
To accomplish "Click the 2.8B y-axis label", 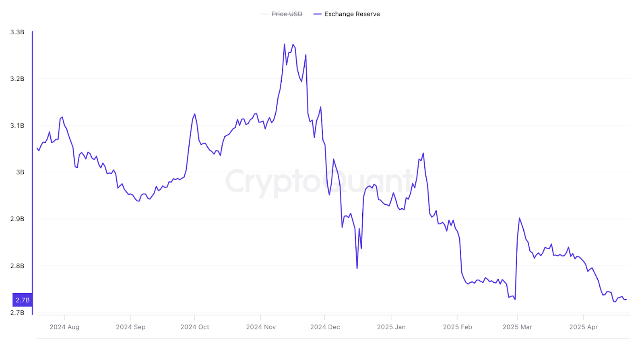I will coord(17,266).
